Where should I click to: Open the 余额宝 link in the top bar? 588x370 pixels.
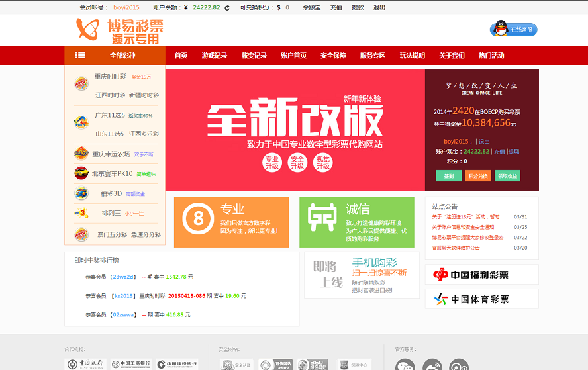(312, 8)
